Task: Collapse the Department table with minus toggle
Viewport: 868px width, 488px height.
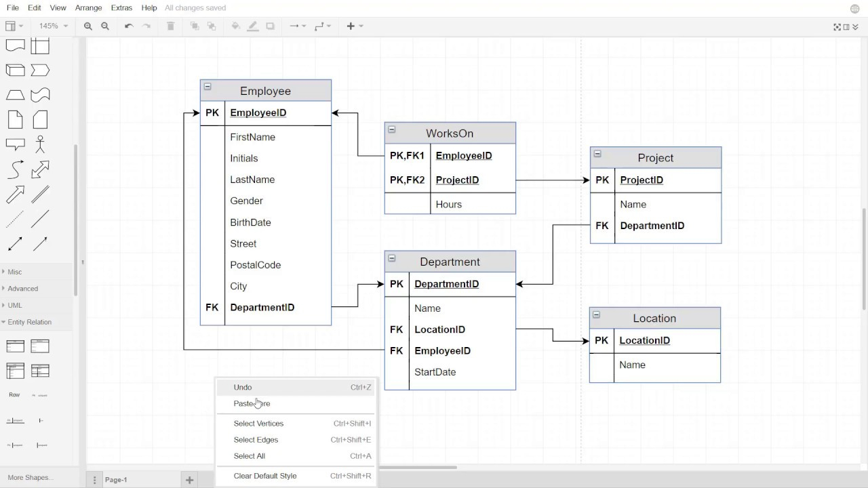Action: click(392, 258)
